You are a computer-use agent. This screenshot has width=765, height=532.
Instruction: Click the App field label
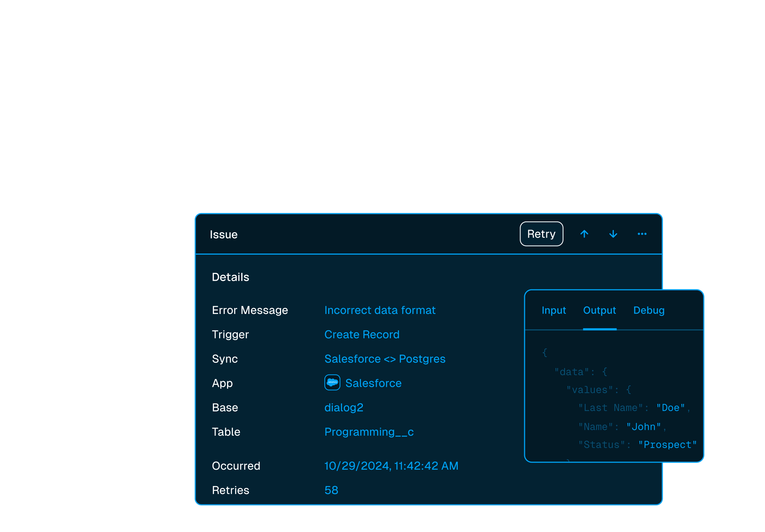222,383
